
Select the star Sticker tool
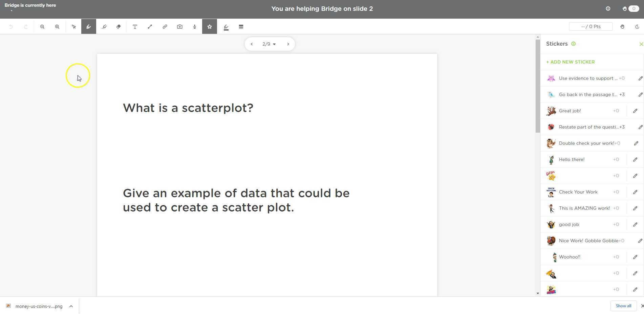[210, 27]
